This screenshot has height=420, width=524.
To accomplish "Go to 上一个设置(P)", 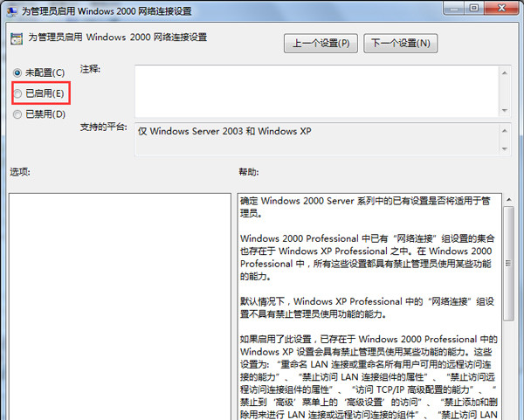I will [x=321, y=43].
